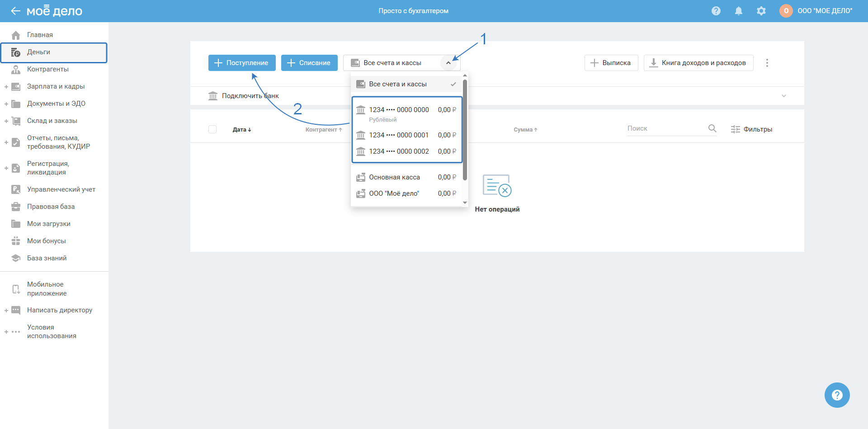
Task: Click the База знаний graduation cap icon
Action: pos(16,258)
